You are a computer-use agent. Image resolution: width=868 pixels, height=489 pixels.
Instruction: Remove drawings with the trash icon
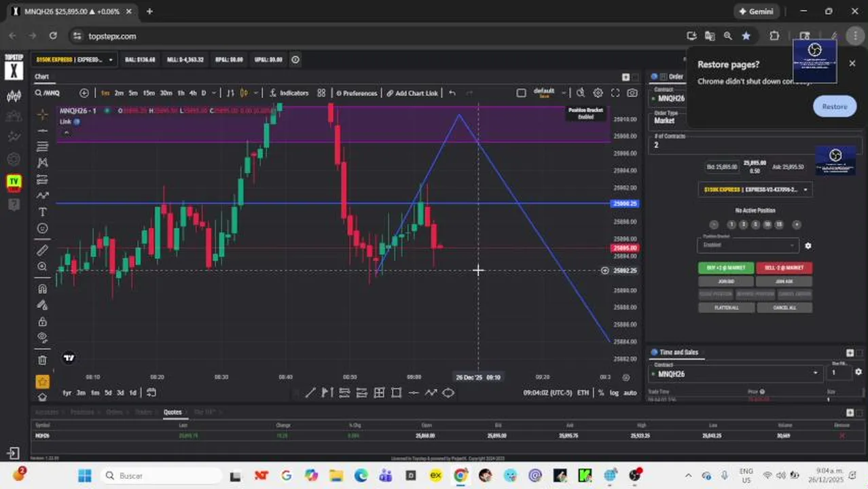(x=42, y=359)
